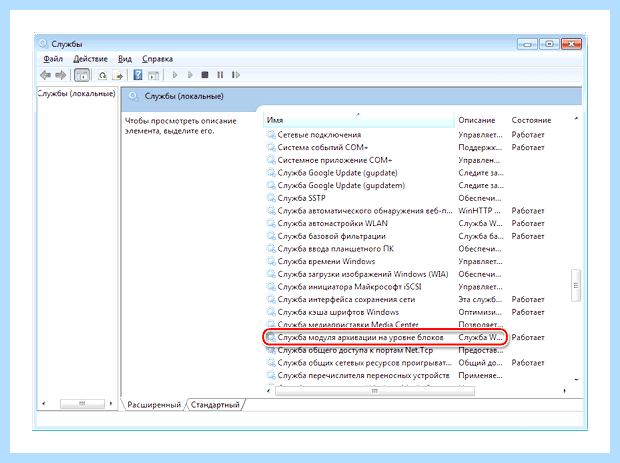Open the Действие menu

pyautogui.click(x=90, y=59)
